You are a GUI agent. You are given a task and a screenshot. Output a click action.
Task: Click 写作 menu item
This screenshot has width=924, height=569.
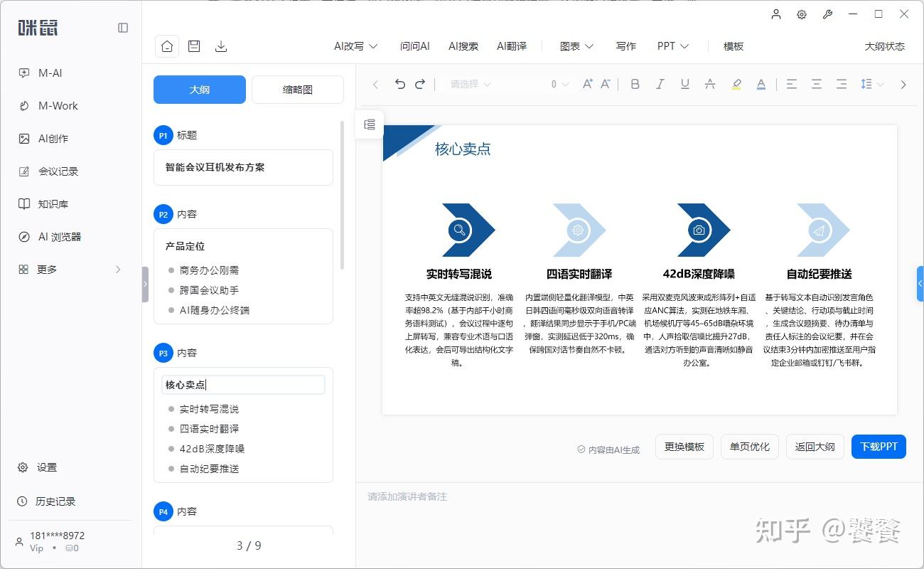626,46
